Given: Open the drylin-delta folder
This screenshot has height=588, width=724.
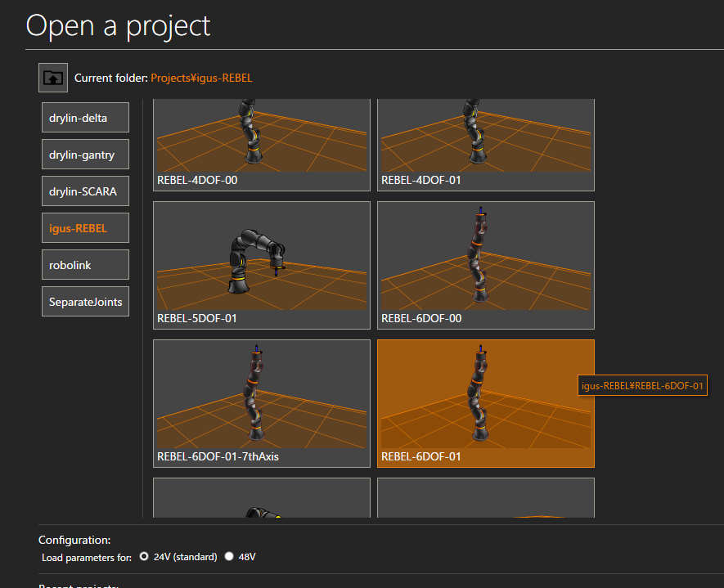Looking at the screenshot, I should [x=85, y=118].
